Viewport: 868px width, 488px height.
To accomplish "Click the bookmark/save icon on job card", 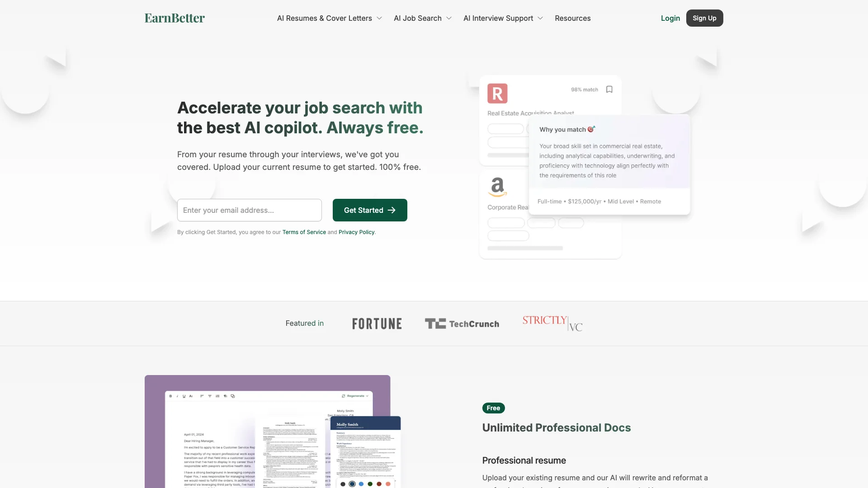I will [609, 89].
